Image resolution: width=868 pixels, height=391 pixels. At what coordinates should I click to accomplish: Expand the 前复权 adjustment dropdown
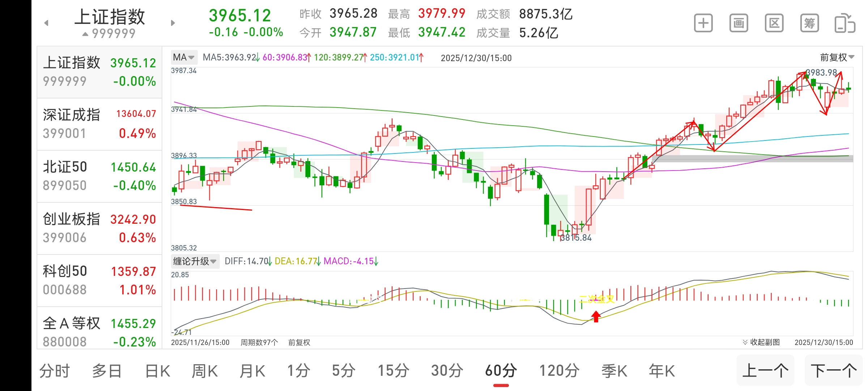(x=837, y=57)
